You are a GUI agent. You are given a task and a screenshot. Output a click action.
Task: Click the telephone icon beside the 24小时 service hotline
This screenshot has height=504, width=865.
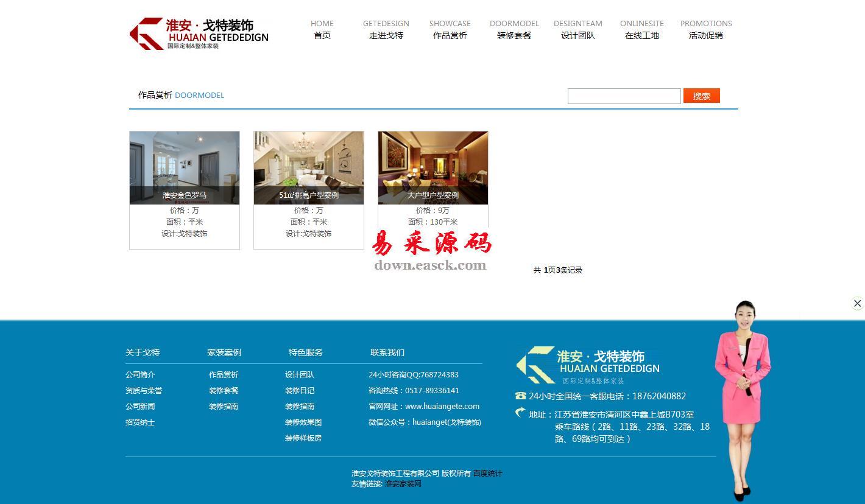[520, 396]
